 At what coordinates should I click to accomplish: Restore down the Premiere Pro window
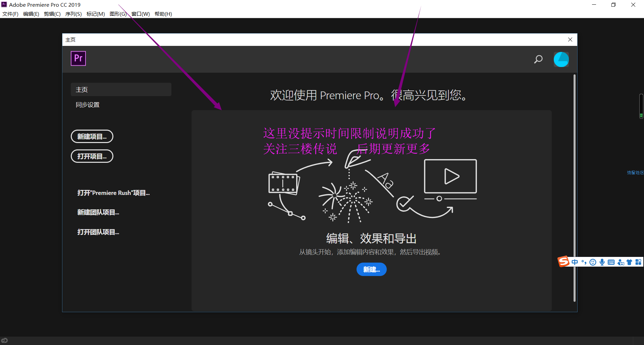pos(613,5)
